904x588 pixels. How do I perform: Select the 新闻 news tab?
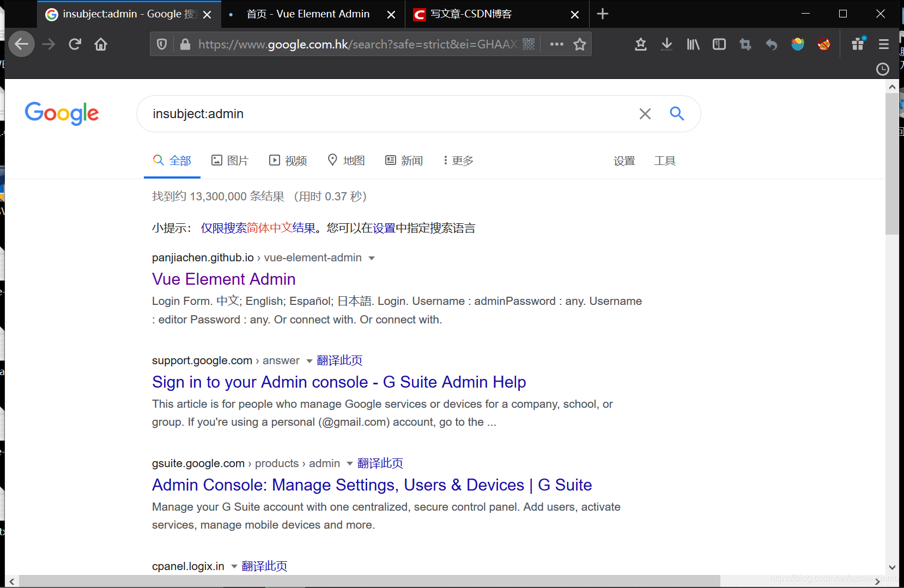click(x=404, y=161)
